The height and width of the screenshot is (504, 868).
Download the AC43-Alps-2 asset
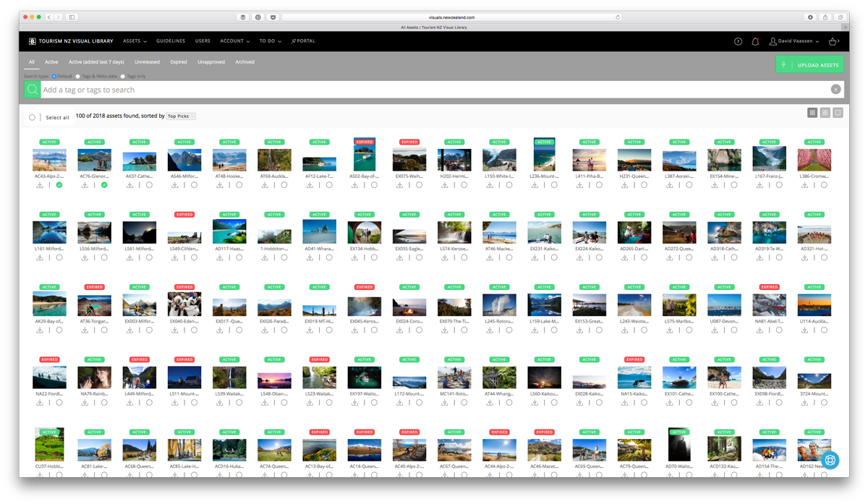(40, 185)
